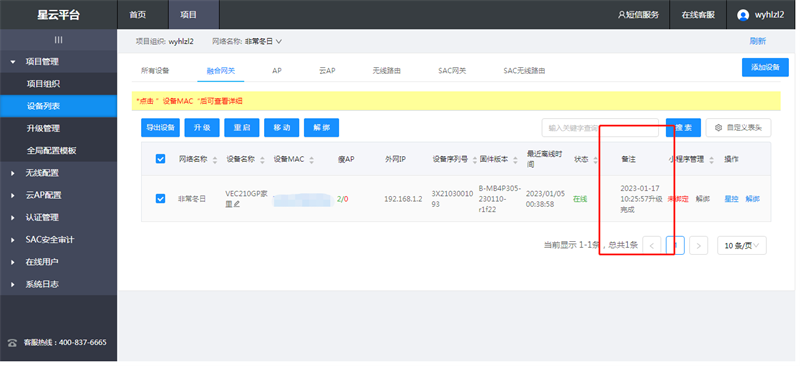Open the 自定义表头 settings button
Viewport: 800px width, 366px height.
(738, 128)
